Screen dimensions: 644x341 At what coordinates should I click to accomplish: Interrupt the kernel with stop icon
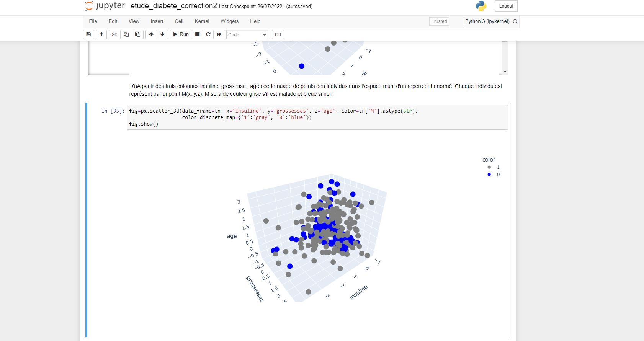198,34
